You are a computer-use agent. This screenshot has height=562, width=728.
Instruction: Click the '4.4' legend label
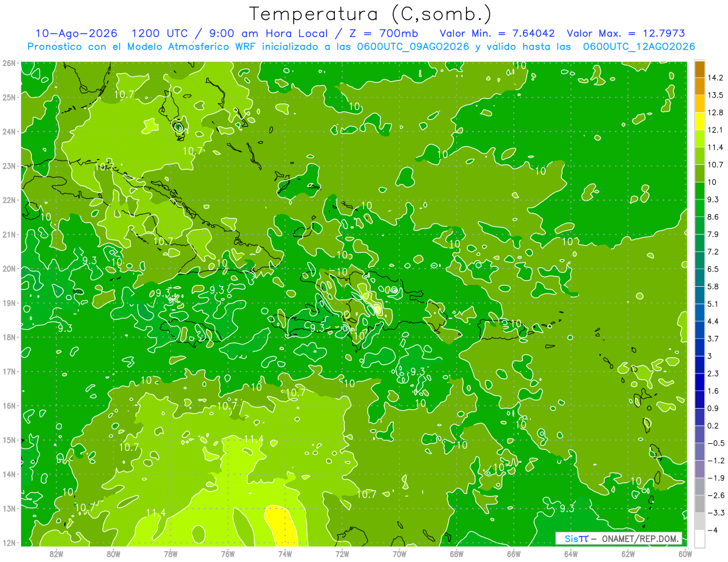click(714, 321)
